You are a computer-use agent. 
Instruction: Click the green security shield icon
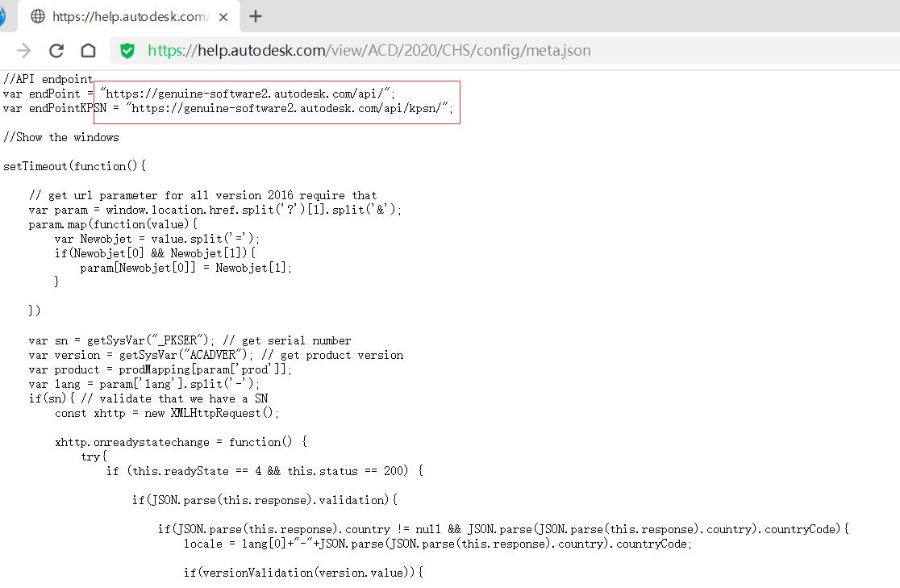pos(127,51)
